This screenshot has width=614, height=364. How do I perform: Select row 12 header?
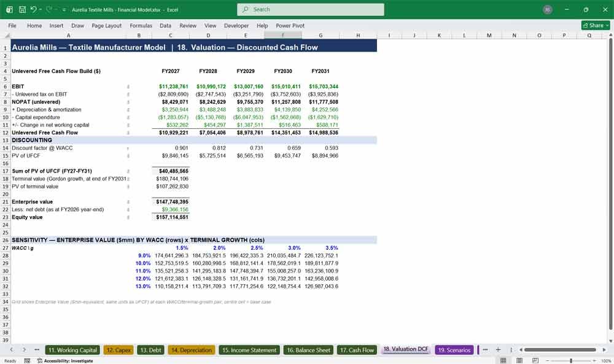click(6, 133)
